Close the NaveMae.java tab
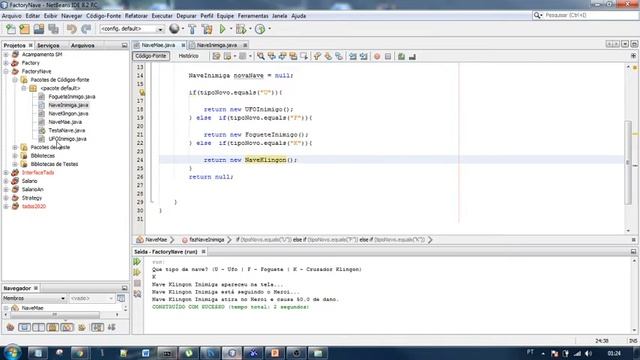This screenshot has height=360, width=640. click(183, 45)
